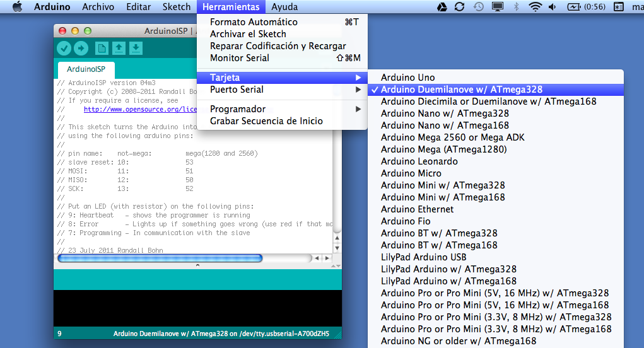Open the display mirroring menu bar icon
This screenshot has width=644, height=348.
click(498, 6)
